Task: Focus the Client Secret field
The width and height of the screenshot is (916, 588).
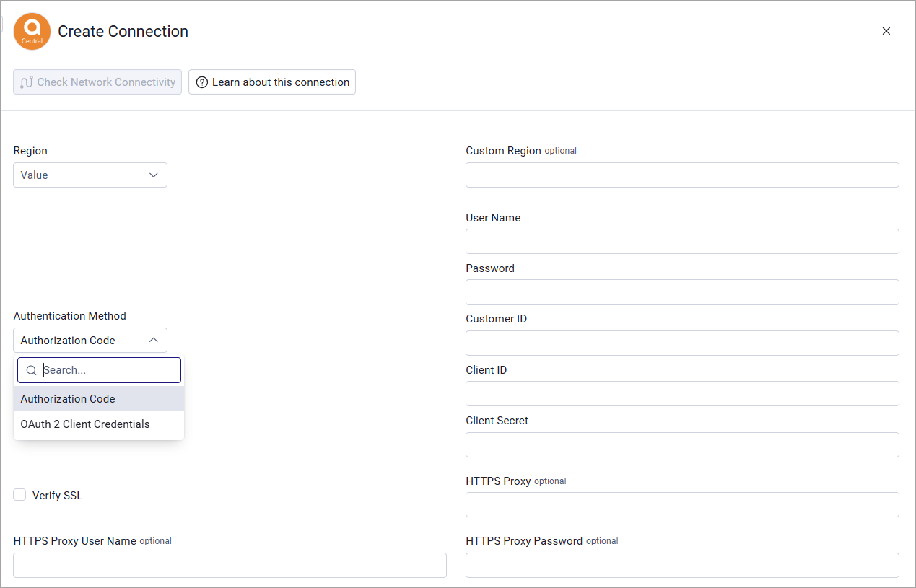Action: coord(682,445)
